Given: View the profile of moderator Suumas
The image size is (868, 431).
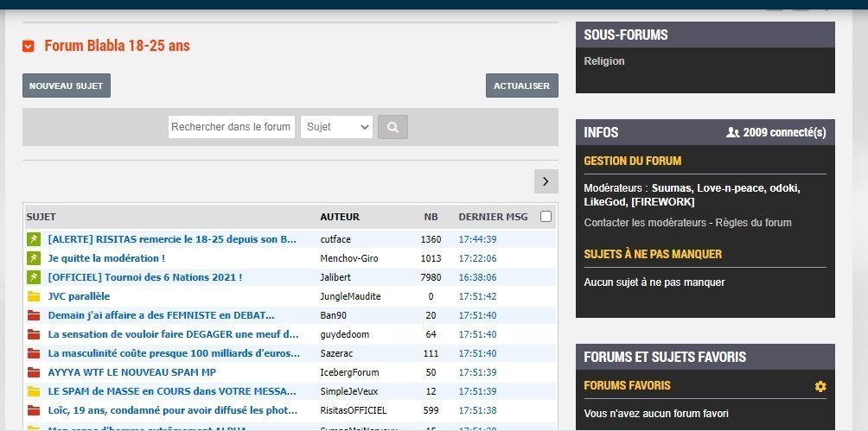Looking at the screenshot, I should 672,188.
